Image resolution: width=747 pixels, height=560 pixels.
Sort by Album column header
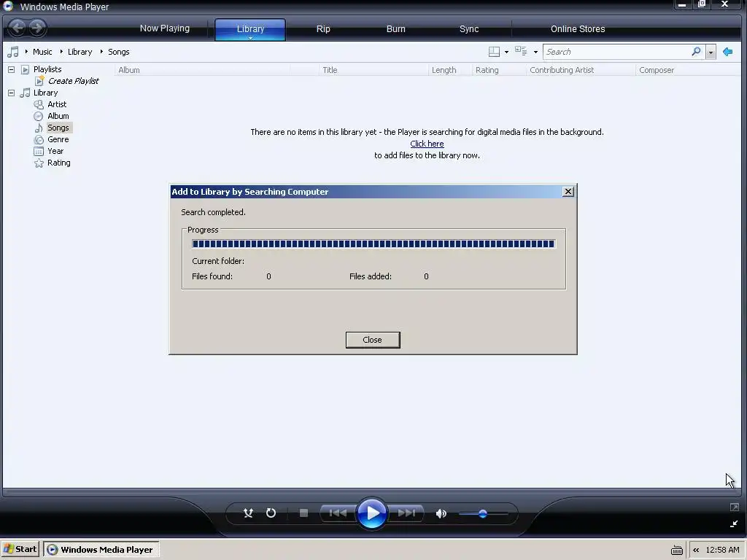tap(202, 70)
